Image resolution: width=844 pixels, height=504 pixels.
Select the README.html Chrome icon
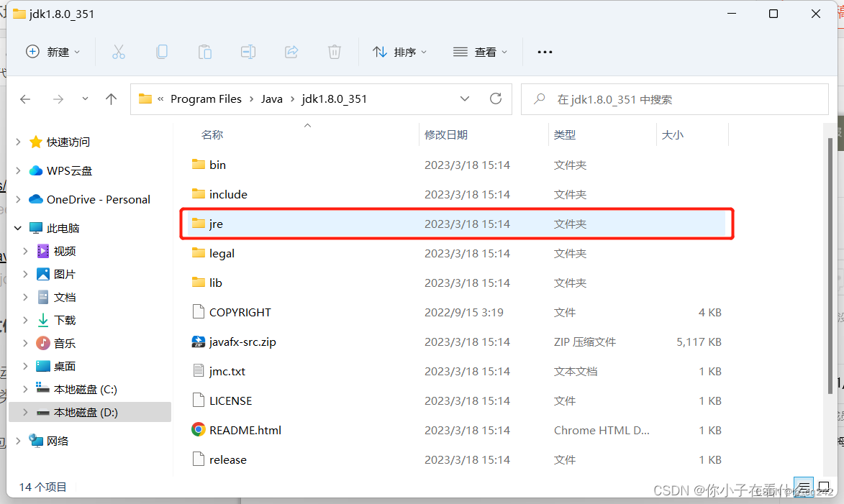(x=198, y=430)
